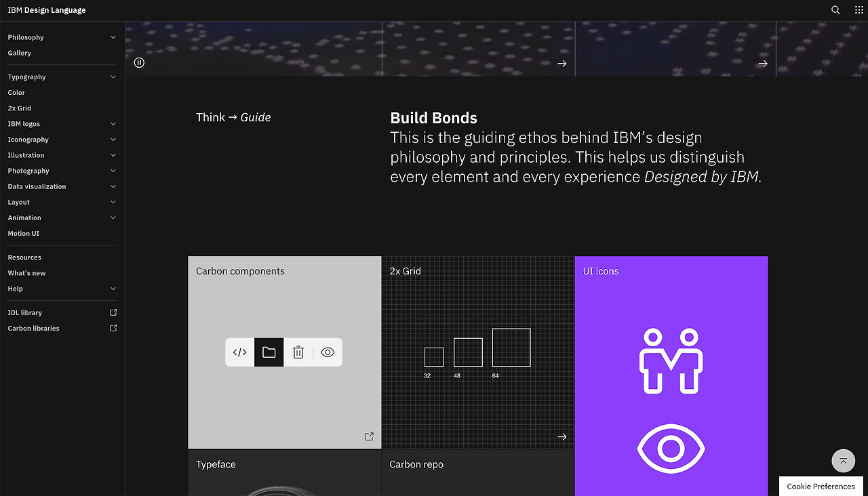Click the 32 grid square in 2x Grid card
This screenshot has width=868, height=496.
tap(434, 357)
